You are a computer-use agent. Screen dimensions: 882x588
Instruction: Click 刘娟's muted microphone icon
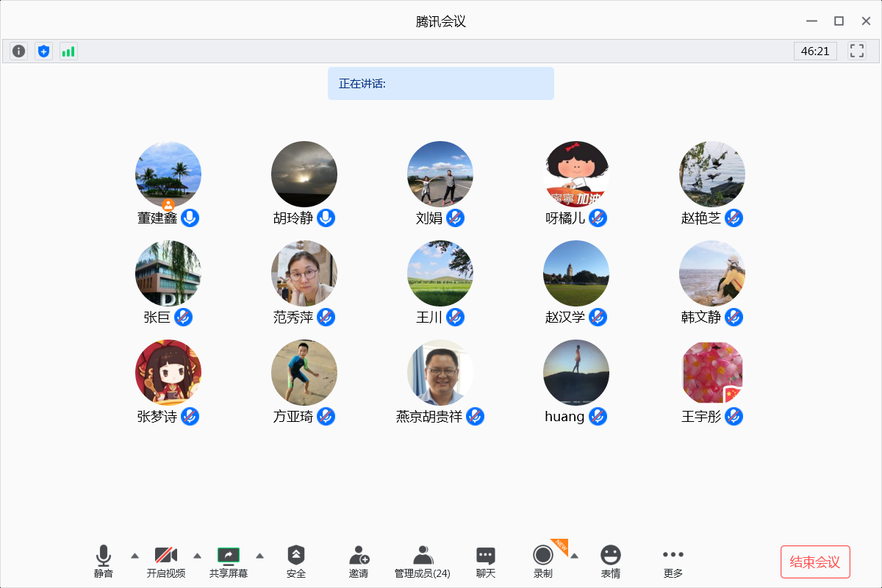point(456,218)
